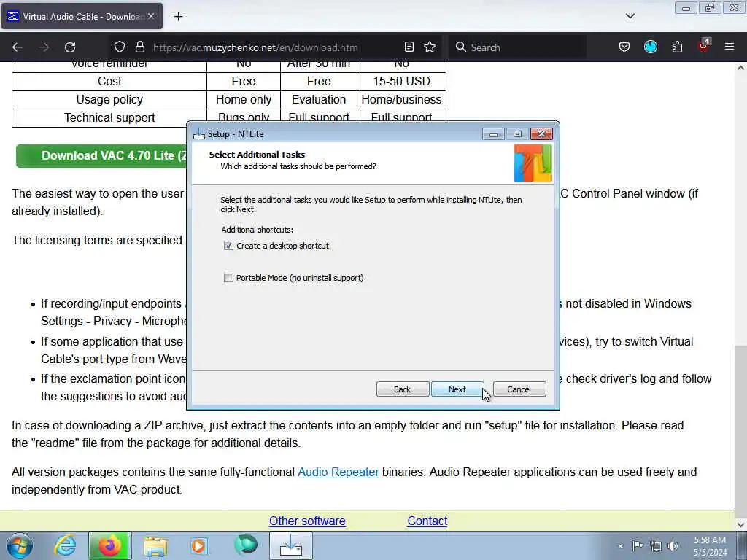Image resolution: width=747 pixels, height=560 pixels.
Task: Show hidden tray icons
Action: tap(620, 546)
